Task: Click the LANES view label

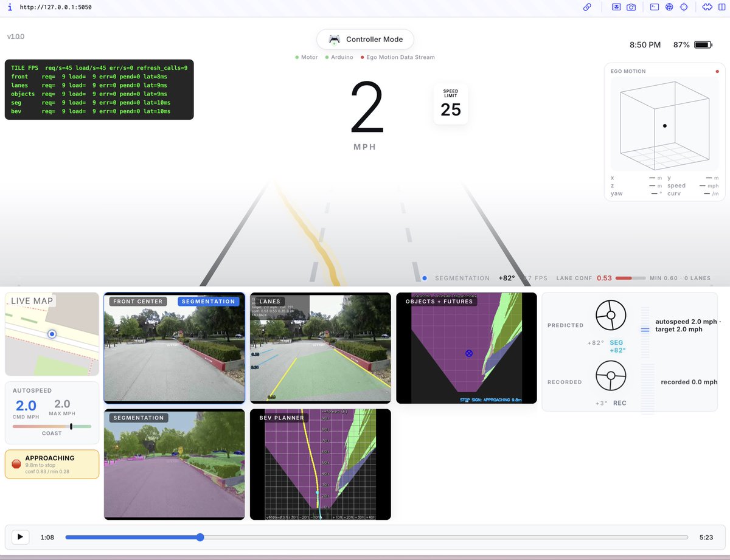Action: point(270,301)
